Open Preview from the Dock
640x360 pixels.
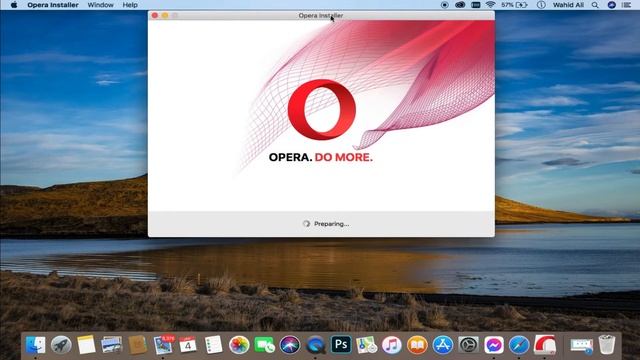coord(111,345)
